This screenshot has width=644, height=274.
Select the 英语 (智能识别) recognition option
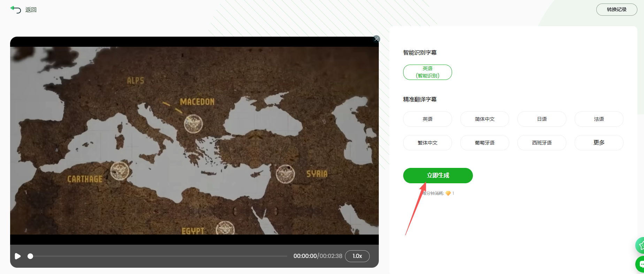(x=428, y=72)
